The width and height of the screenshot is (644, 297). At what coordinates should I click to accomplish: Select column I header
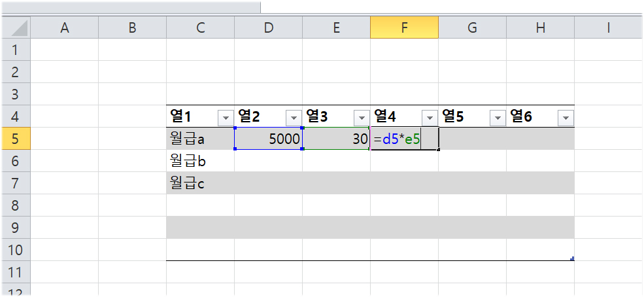point(608,27)
